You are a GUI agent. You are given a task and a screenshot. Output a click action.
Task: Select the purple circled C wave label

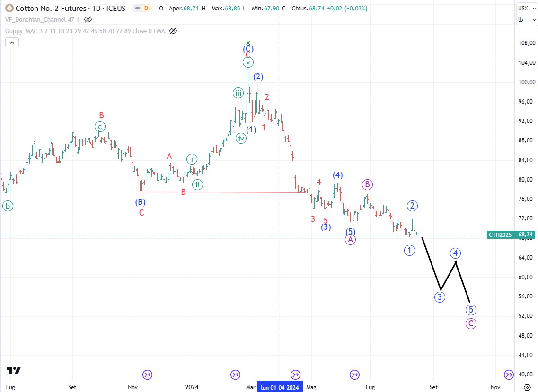pyautogui.click(x=471, y=323)
